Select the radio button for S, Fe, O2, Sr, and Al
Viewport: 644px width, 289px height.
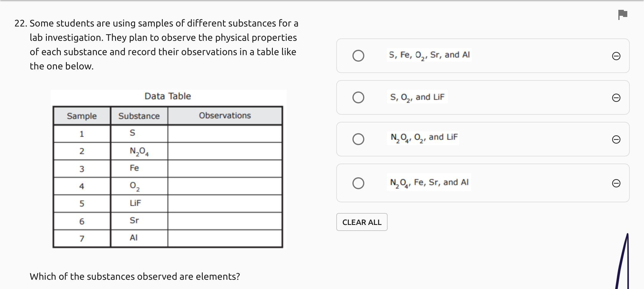click(x=358, y=56)
